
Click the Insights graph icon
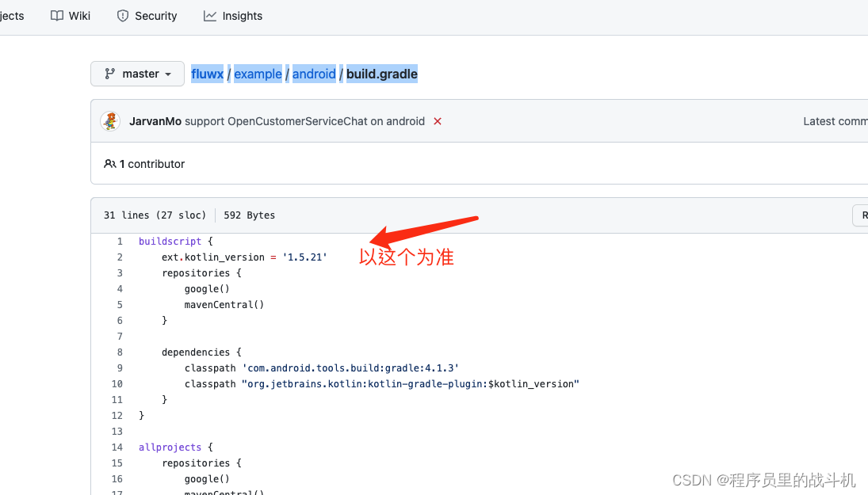point(210,16)
